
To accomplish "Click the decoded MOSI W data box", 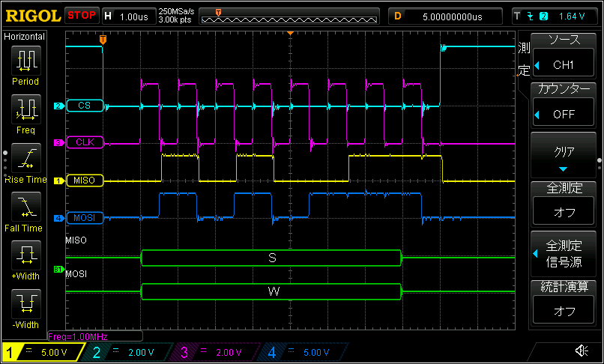I will 271,291.
